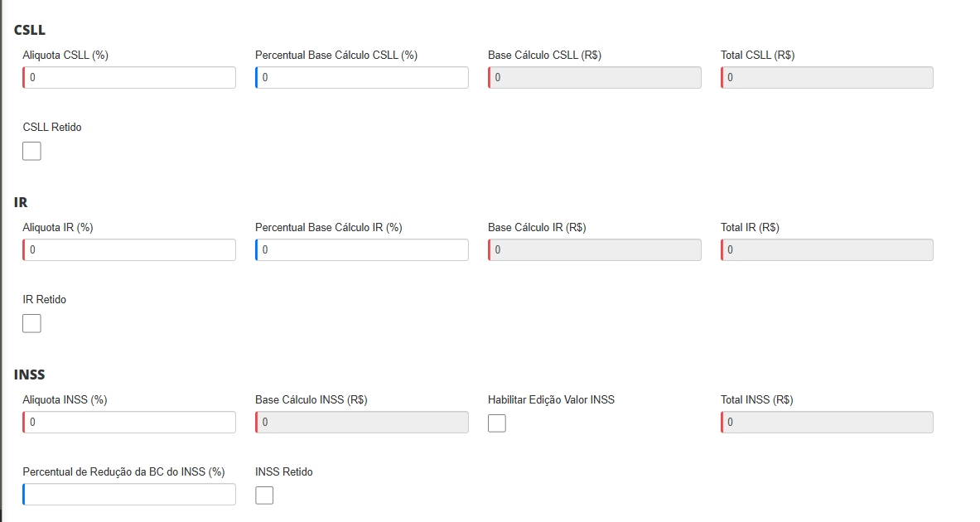This screenshot has height=522, width=980.
Task: Click the Percentual de Redução da BC input
Action: (130, 495)
